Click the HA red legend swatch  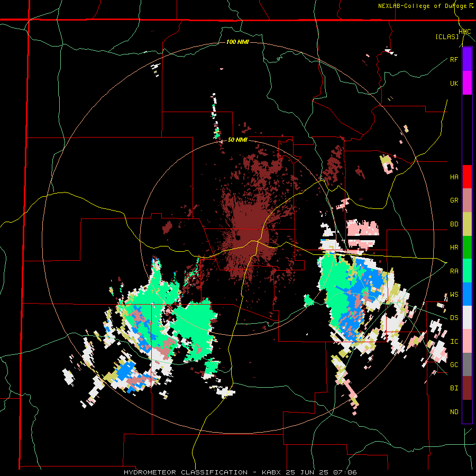coord(467,177)
